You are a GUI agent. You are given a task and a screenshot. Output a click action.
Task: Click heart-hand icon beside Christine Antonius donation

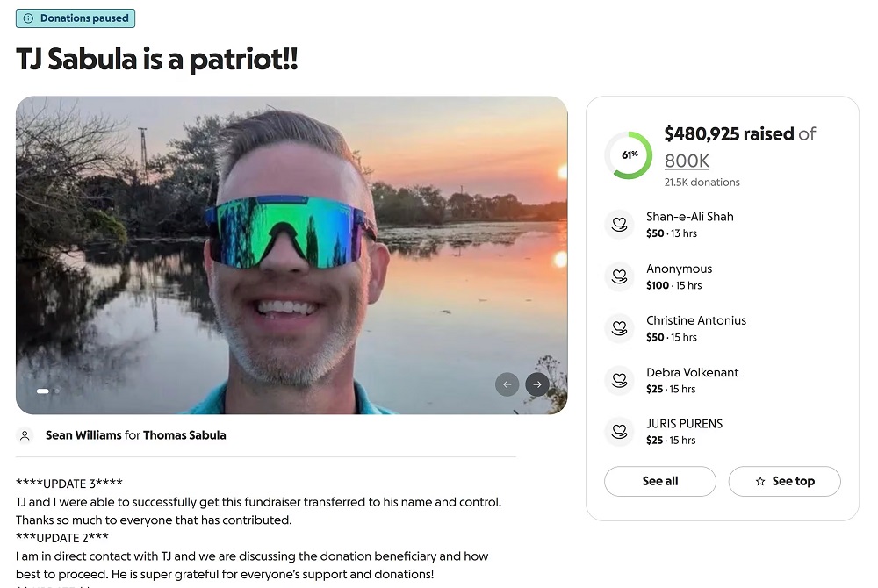point(619,328)
